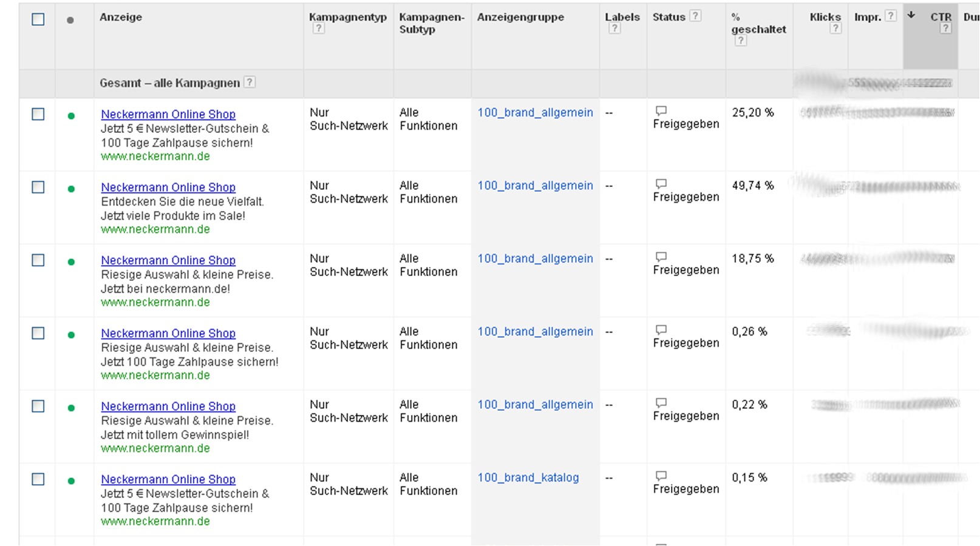Click help icon next to Status header
This screenshot has height=546, width=980.
click(x=695, y=16)
